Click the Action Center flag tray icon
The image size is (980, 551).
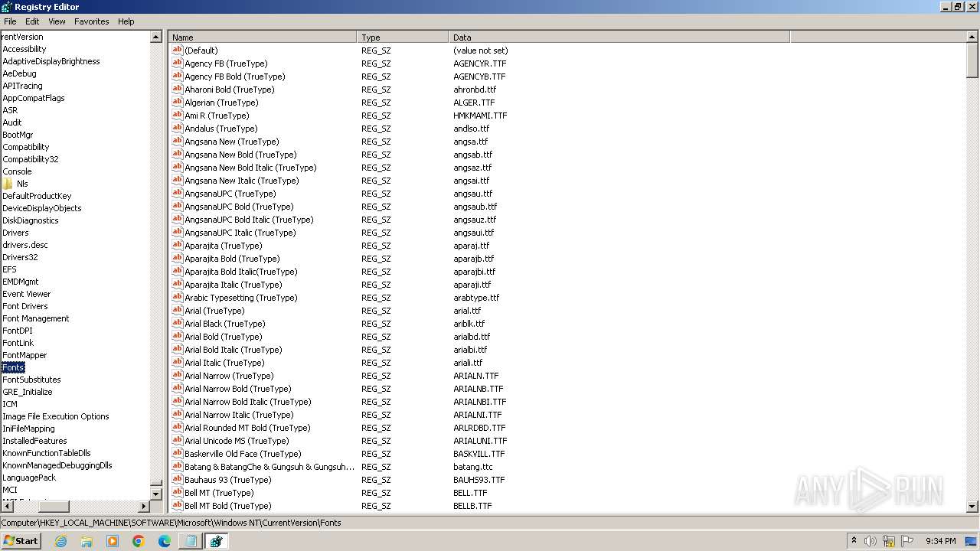(x=907, y=541)
